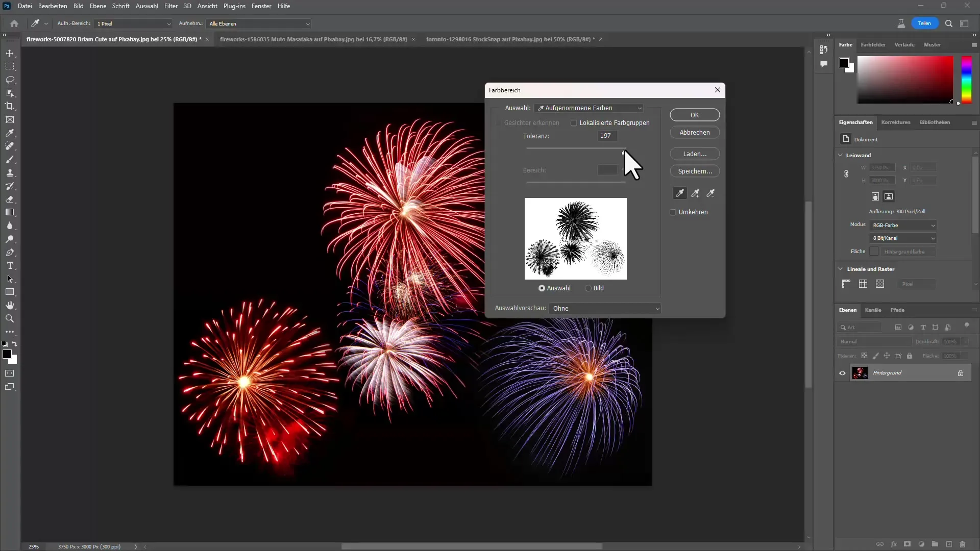This screenshot has height=551, width=980.
Task: Click the Toleranz value field
Action: tap(607, 136)
